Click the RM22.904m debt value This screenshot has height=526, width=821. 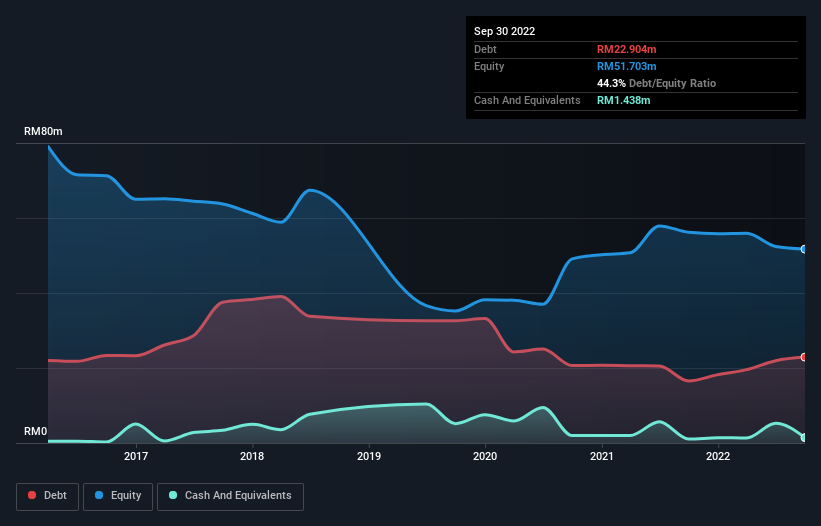[x=626, y=49]
